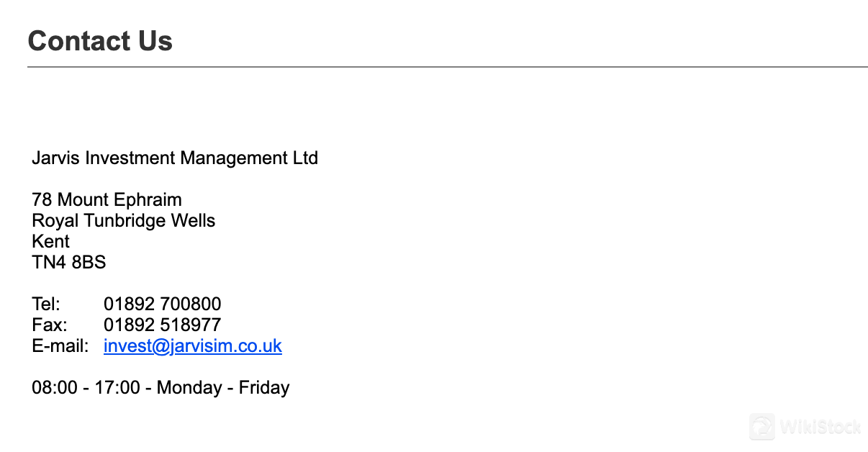Click the Fax: label

(x=50, y=325)
